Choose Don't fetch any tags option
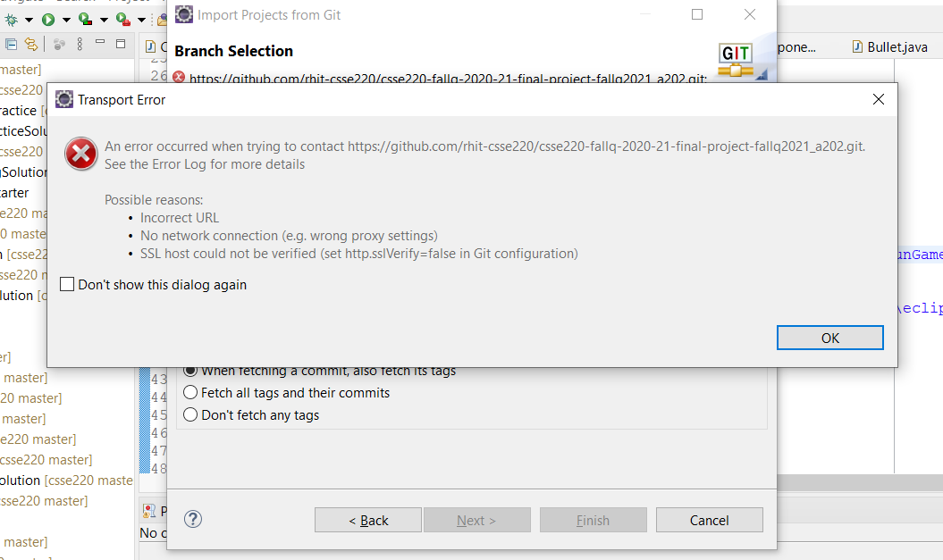 pyautogui.click(x=189, y=414)
